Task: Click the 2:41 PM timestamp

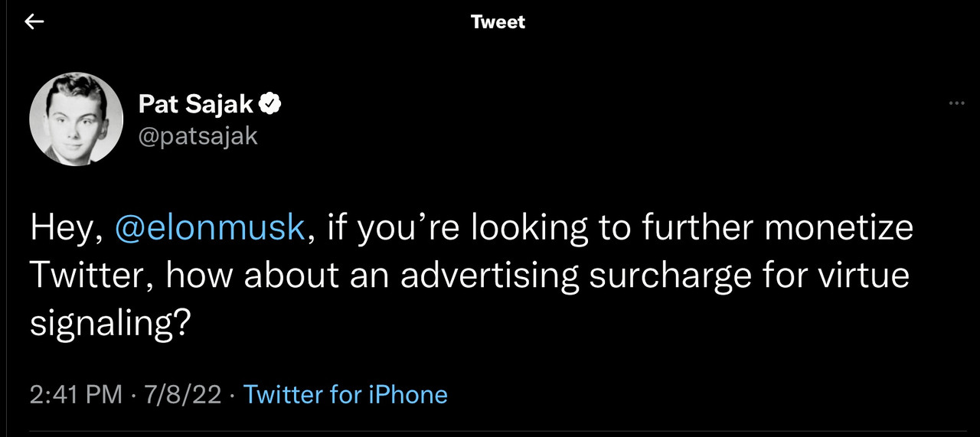Action: tap(76, 395)
